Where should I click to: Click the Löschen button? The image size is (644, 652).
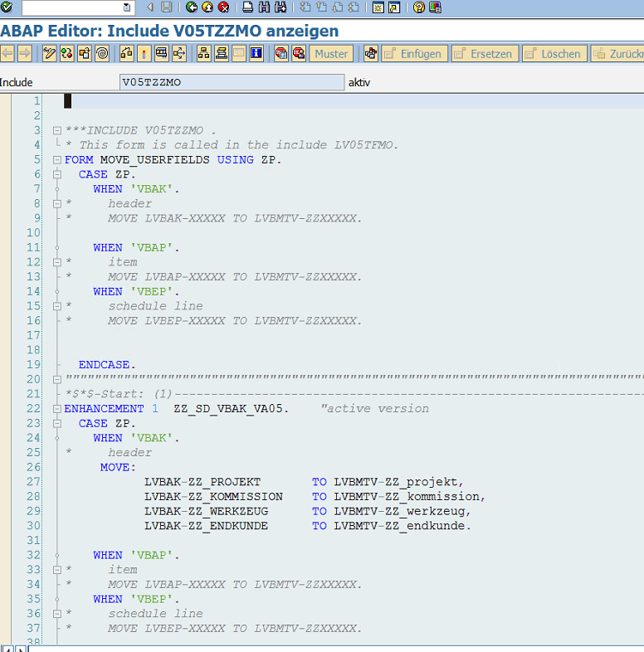pyautogui.click(x=554, y=54)
